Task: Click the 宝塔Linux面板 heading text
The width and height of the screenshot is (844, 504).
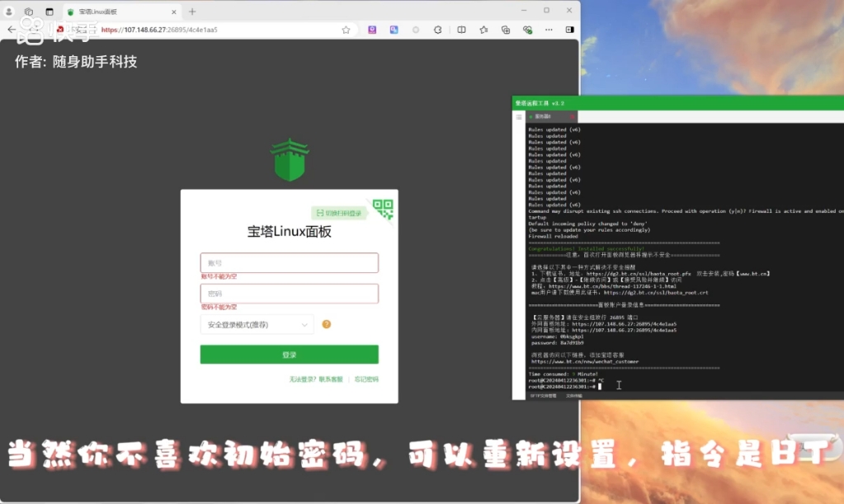Action: [x=289, y=231]
